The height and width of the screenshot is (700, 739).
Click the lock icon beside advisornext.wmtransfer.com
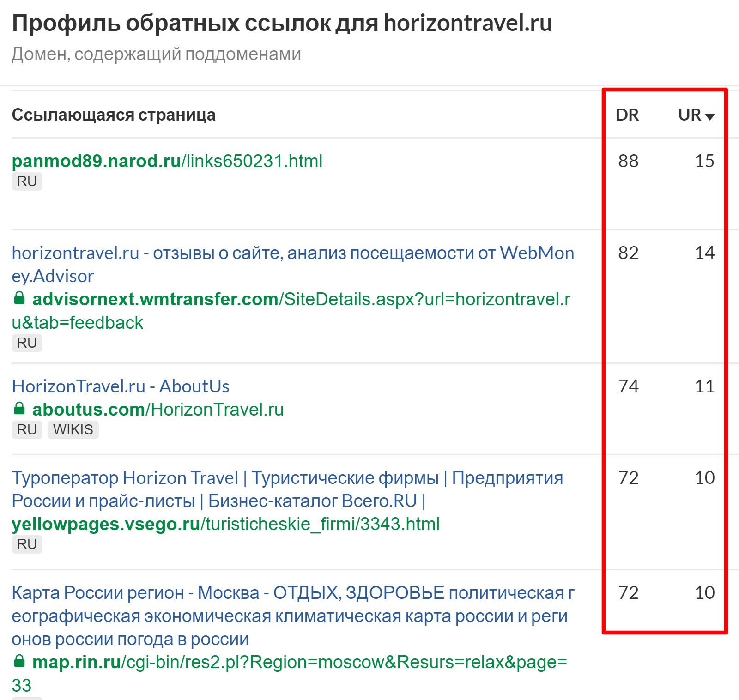(x=19, y=298)
